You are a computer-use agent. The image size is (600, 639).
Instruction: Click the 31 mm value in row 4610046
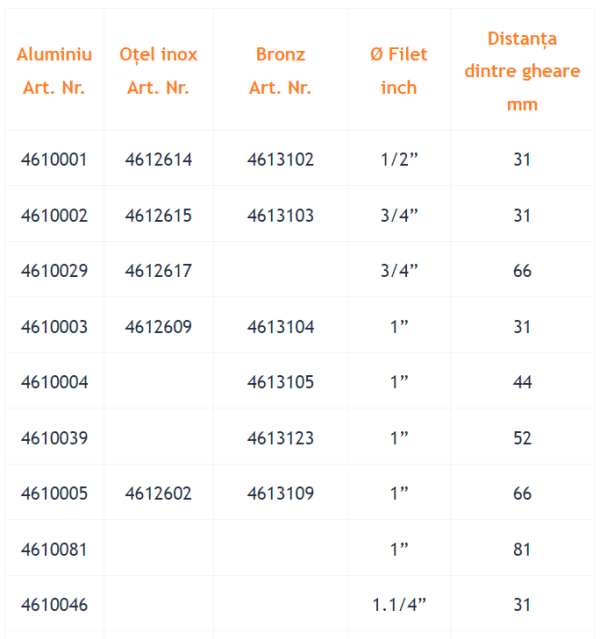522,605
